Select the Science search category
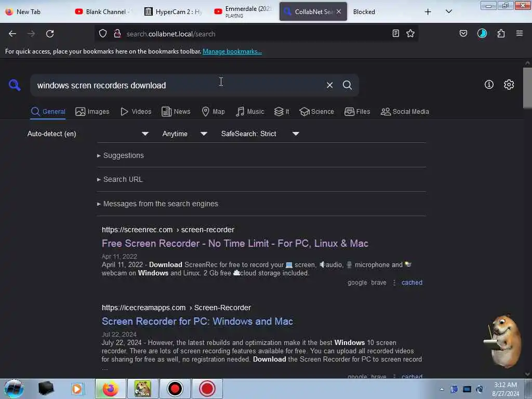Image resolution: width=532 pixels, height=399 pixels. click(x=316, y=112)
